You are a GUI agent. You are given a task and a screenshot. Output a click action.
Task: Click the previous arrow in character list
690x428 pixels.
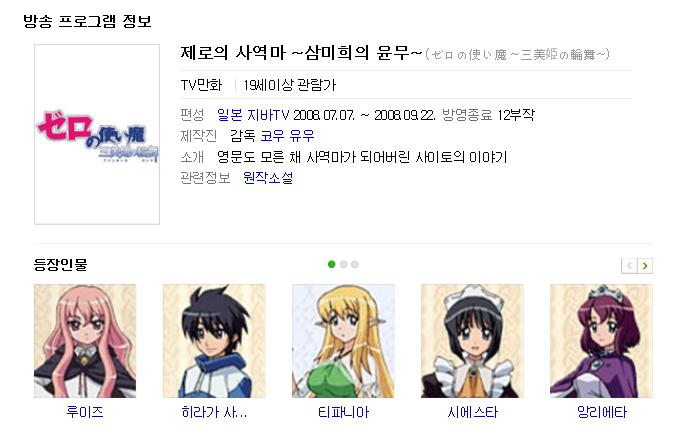point(629,266)
